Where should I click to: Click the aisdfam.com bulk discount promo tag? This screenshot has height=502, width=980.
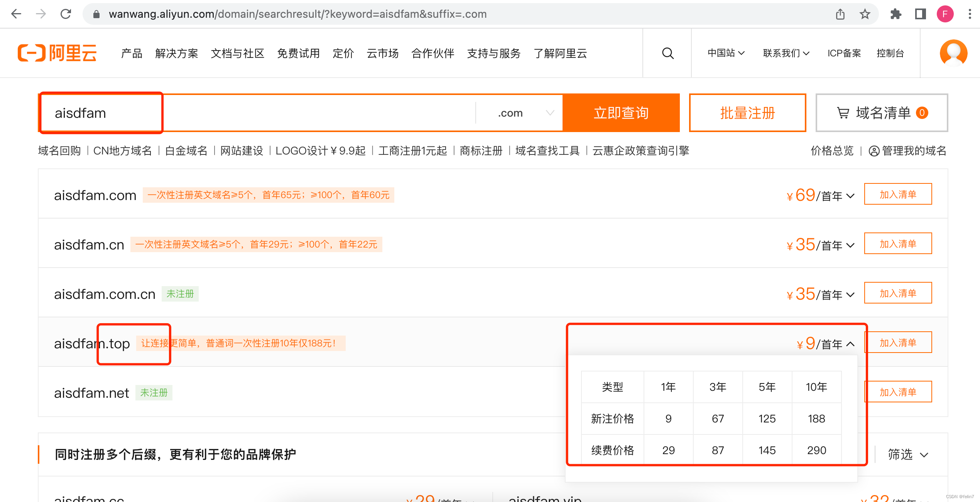[269, 195]
